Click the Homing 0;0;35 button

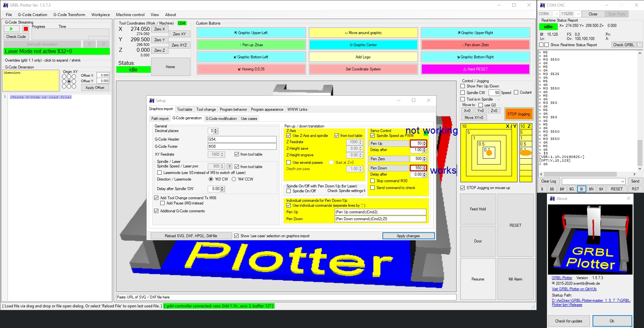click(x=251, y=69)
